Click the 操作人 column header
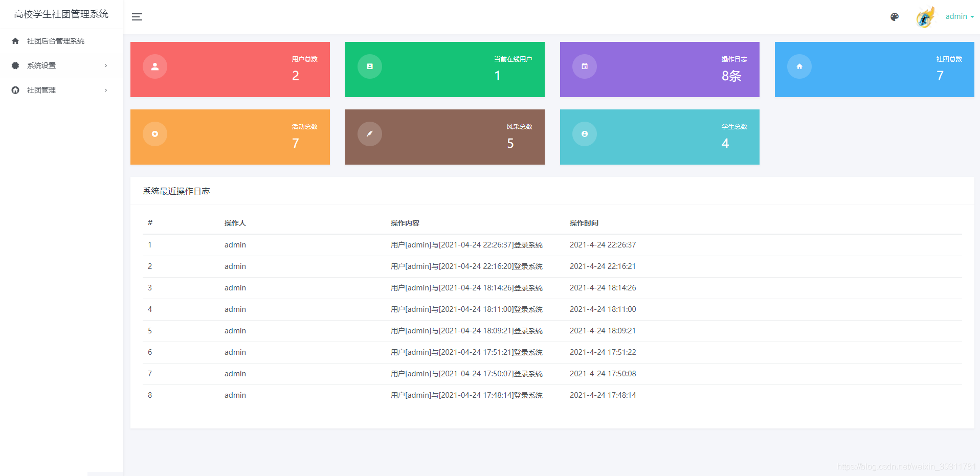 tap(235, 223)
